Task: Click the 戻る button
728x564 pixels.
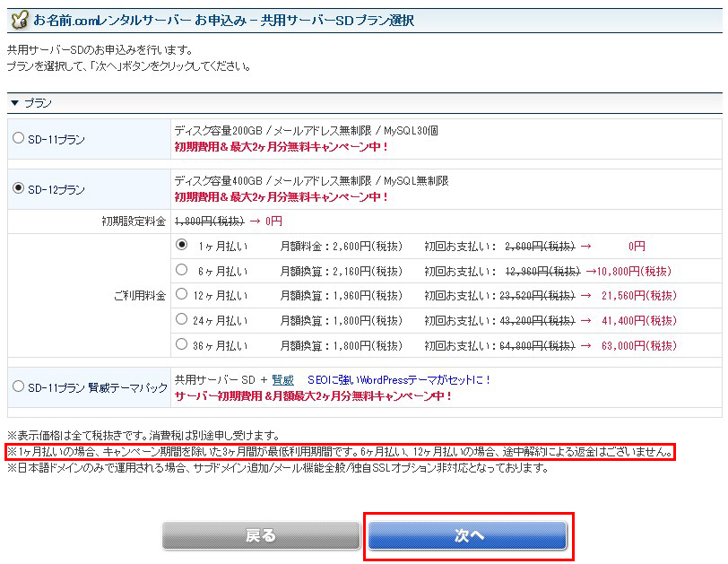Action: (261, 535)
